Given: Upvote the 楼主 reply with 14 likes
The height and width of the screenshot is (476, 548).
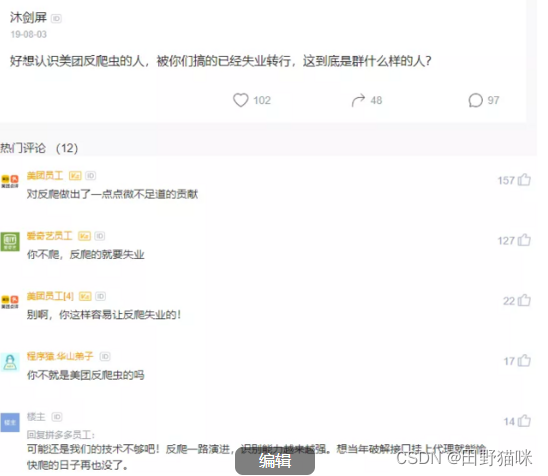Looking at the screenshot, I should pyautogui.click(x=524, y=421).
